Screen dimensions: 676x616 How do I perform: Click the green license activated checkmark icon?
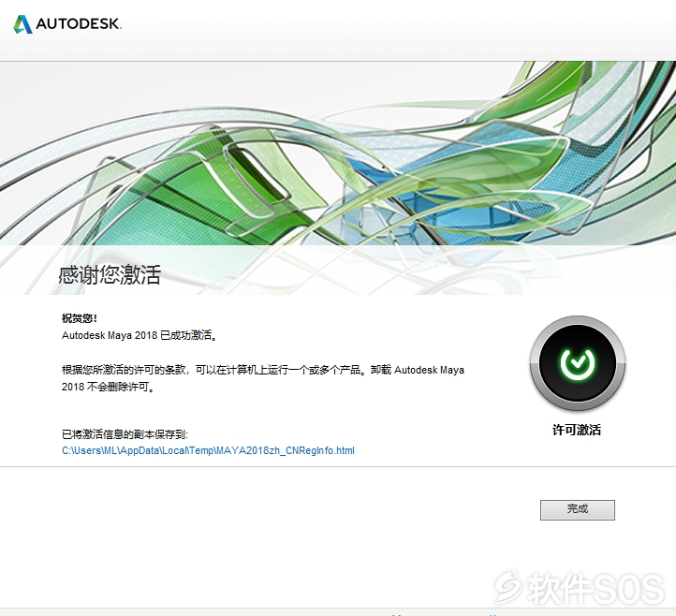[578, 363]
